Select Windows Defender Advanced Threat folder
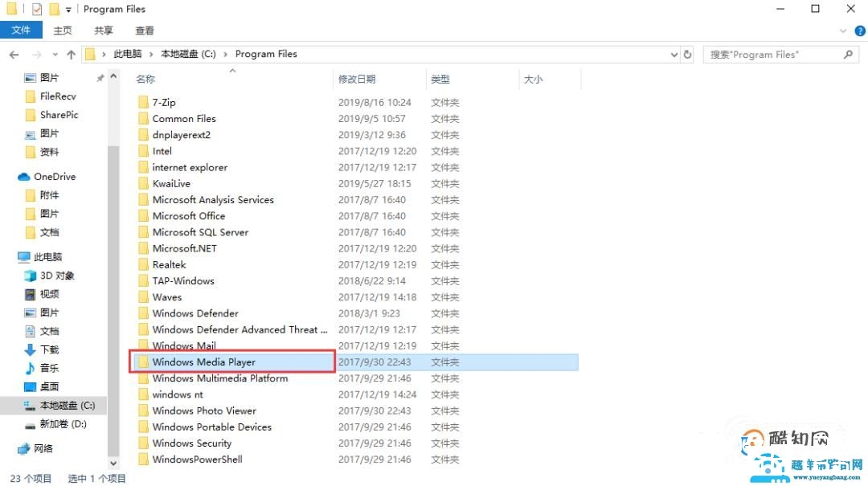This screenshot has width=868, height=486. (240, 329)
